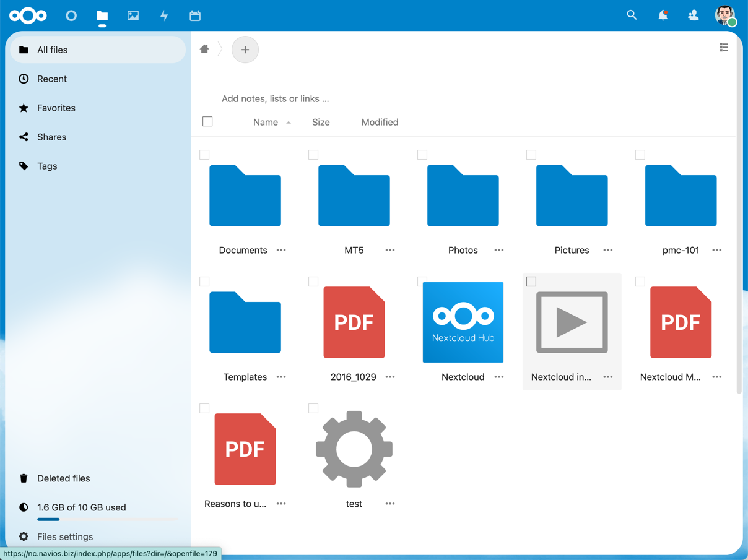The image size is (748, 560).
Task: Open the Dashboard app icon in header
Action: 71,15
